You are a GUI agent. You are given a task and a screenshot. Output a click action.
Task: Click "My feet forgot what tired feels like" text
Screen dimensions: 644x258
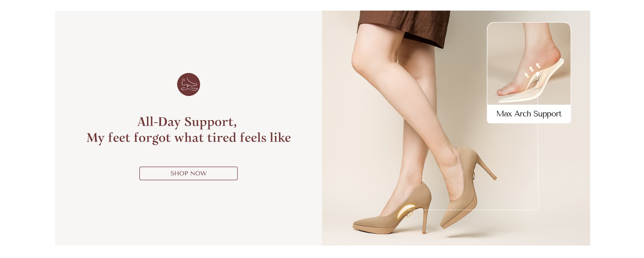tap(189, 138)
